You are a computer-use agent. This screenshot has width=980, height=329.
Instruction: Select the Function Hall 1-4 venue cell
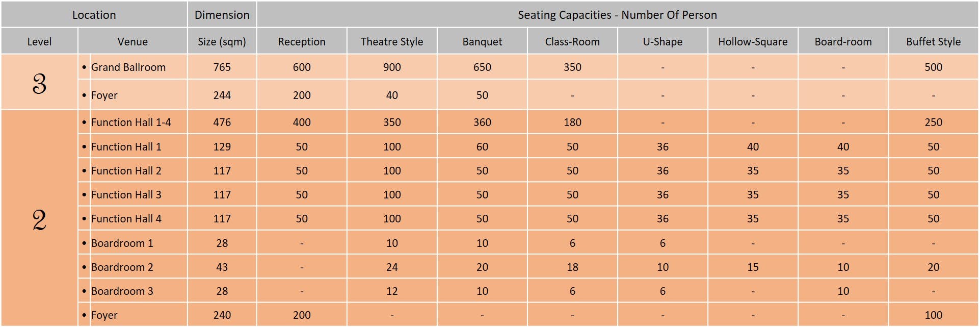click(133, 122)
